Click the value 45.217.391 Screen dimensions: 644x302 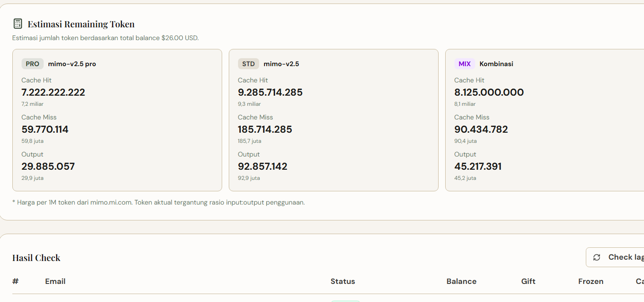click(478, 167)
